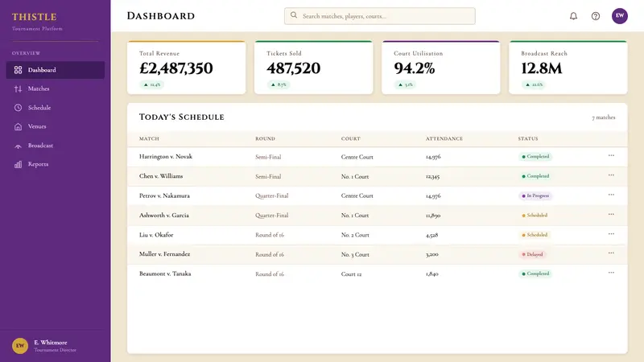The width and height of the screenshot is (644, 362).
Task: Sort by MATCH column header
Action: 149,138
